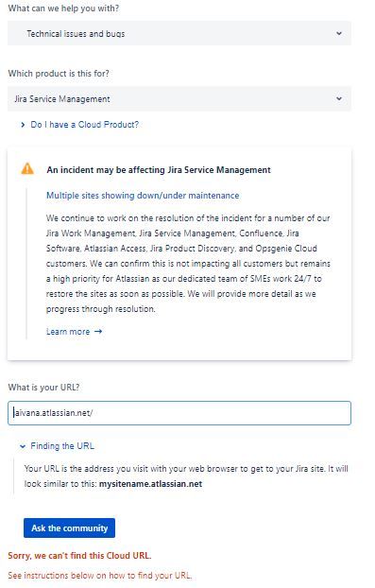The image size is (375, 588).
Task: Click the incident description paragraph
Action: point(188,264)
